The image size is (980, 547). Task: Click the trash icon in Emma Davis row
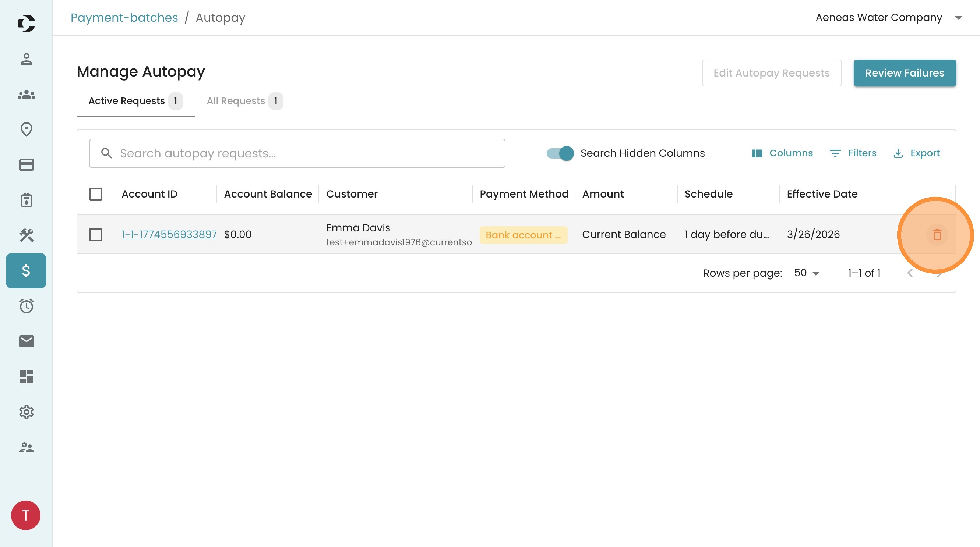(x=937, y=235)
